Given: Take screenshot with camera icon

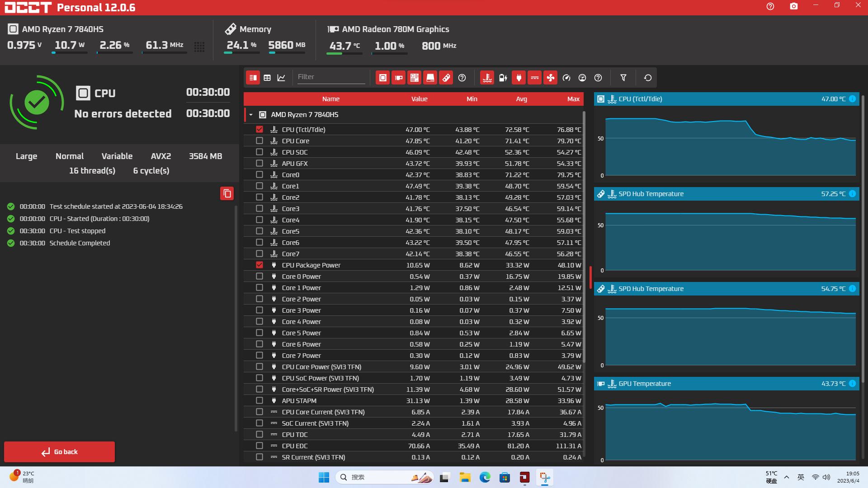Looking at the screenshot, I should click(x=793, y=6).
